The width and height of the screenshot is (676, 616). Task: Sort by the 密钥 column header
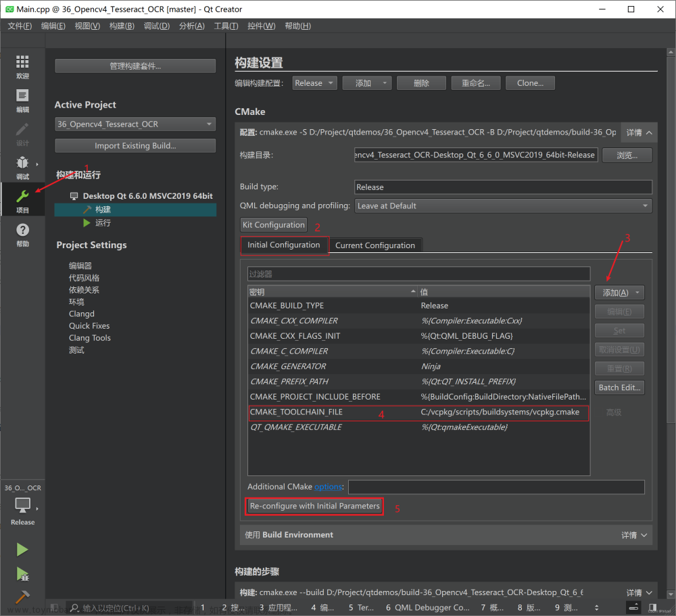[x=333, y=292]
